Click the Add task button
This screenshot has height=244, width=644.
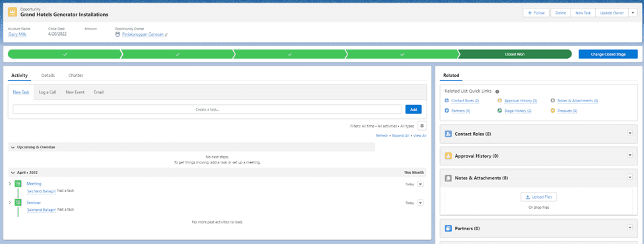413,109
